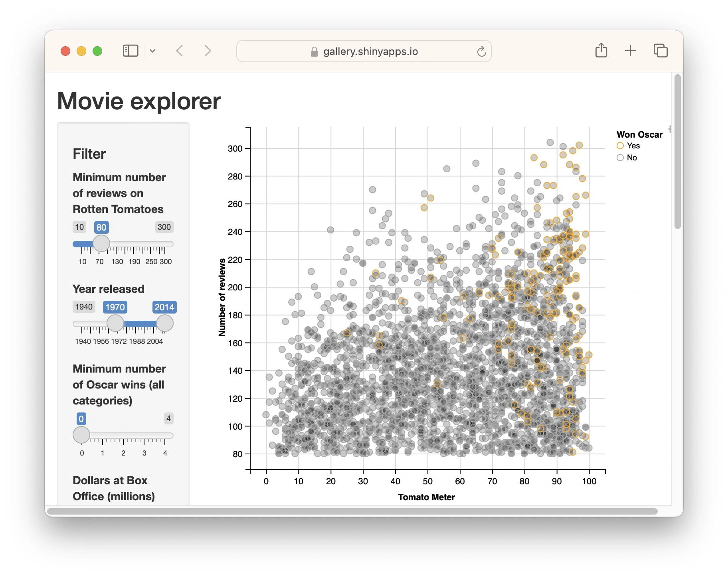Show the tab overview icon

[661, 51]
